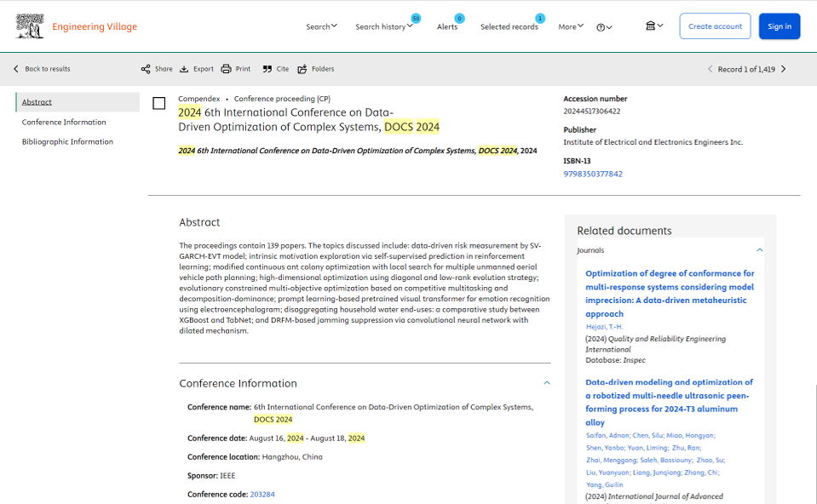The image size is (817, 504).
Task: Go Back to results
Action: pyautogui.click(x=42, y=69)
